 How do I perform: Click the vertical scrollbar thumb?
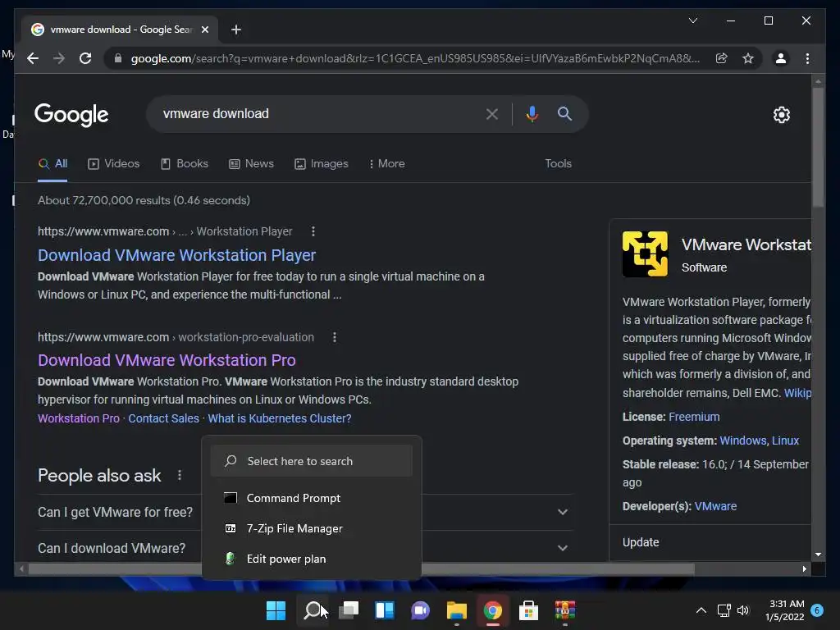(x=818, y=148)
